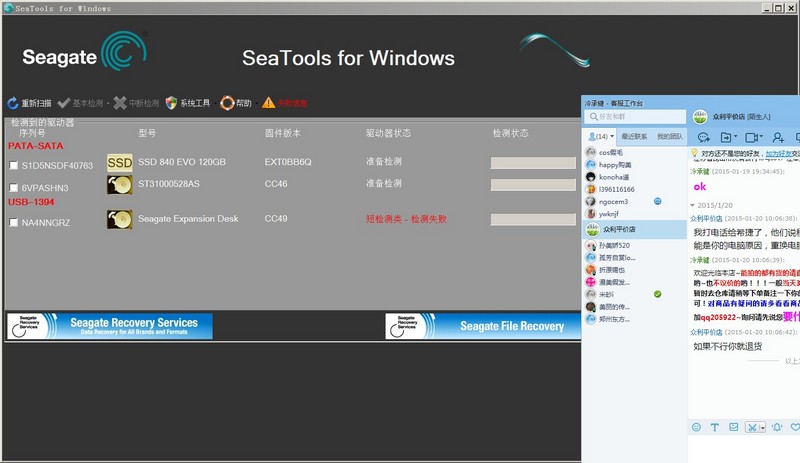This screenshot has height=463, width=800.
Task: Select contact ngocem3 in friends list
Action: 635,201
